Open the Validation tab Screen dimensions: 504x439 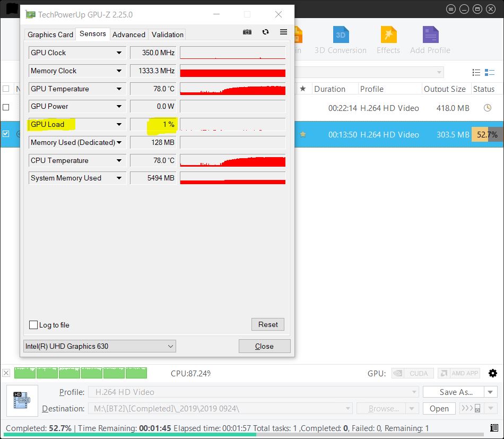[168, 35]
